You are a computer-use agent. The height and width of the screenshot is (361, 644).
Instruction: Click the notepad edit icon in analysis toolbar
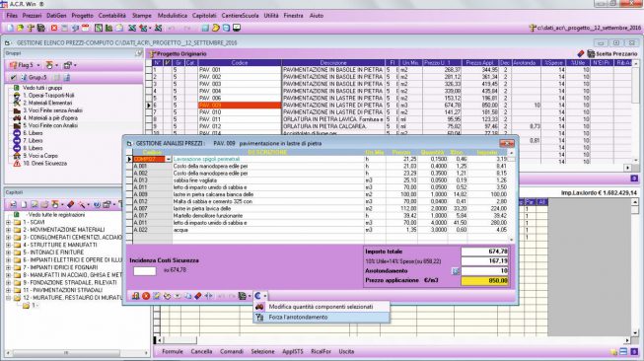157,296
